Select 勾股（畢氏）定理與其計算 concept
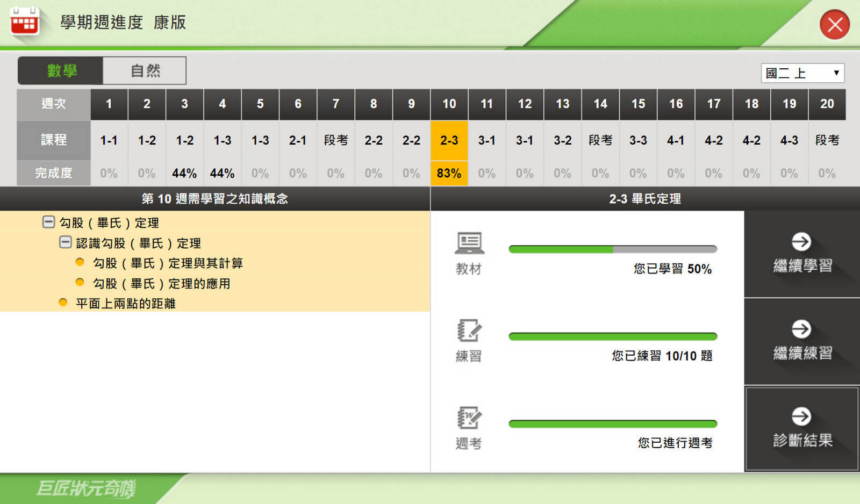 point(168,263)
